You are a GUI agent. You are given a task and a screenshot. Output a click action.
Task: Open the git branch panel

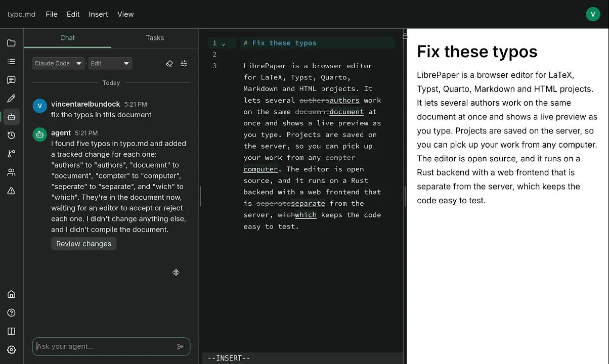click(x=11, y=154)
